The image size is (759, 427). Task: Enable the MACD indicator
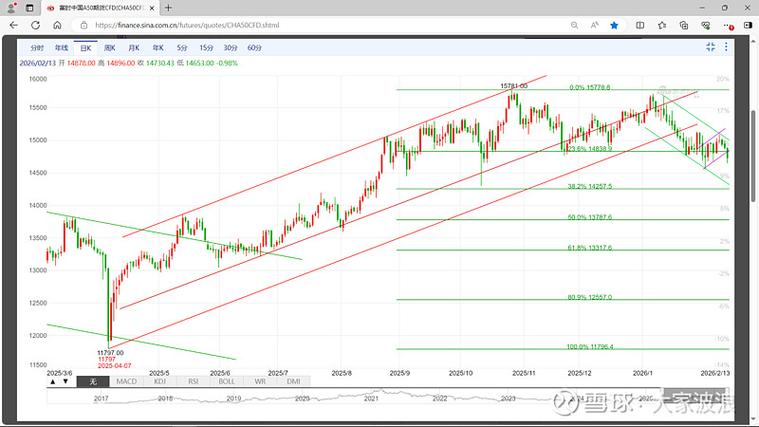tap(126, 381)
